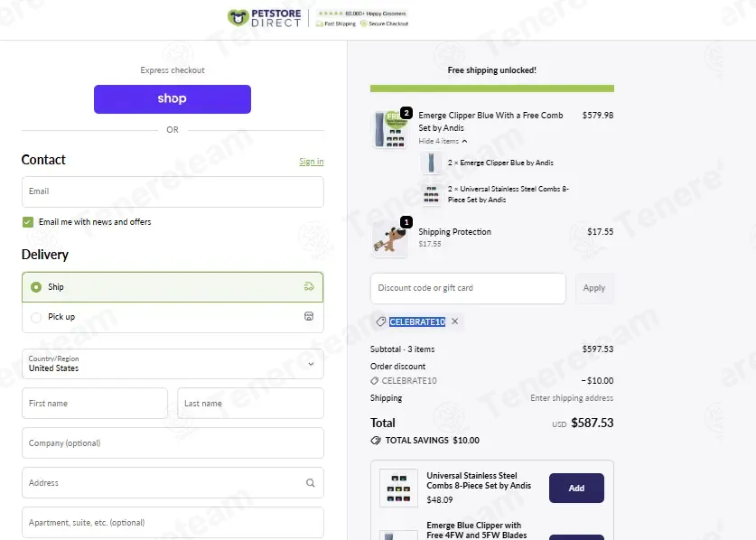Click the Apartment, suite, etc. field

173,522
